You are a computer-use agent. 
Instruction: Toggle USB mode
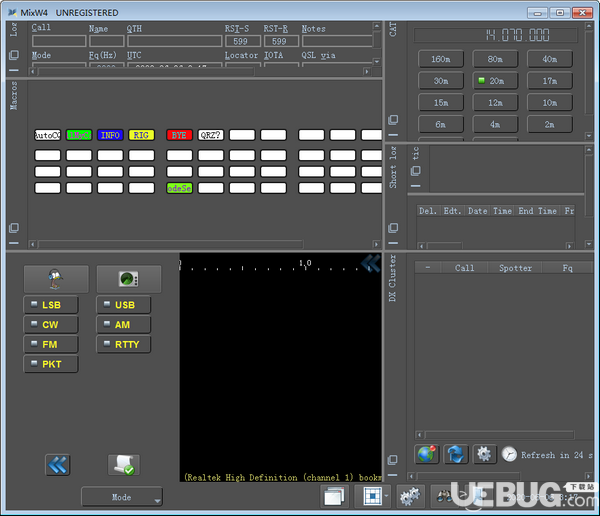tap(124, 305)
